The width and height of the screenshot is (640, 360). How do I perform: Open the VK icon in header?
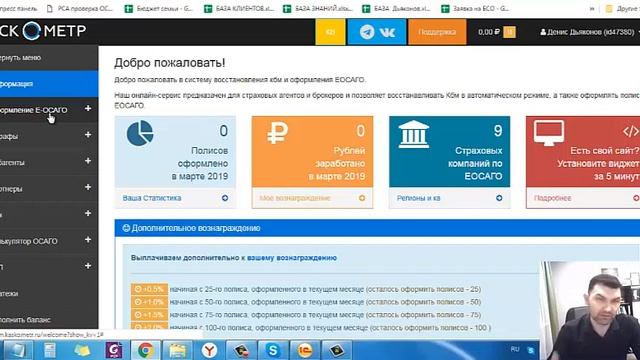(387, 32)
